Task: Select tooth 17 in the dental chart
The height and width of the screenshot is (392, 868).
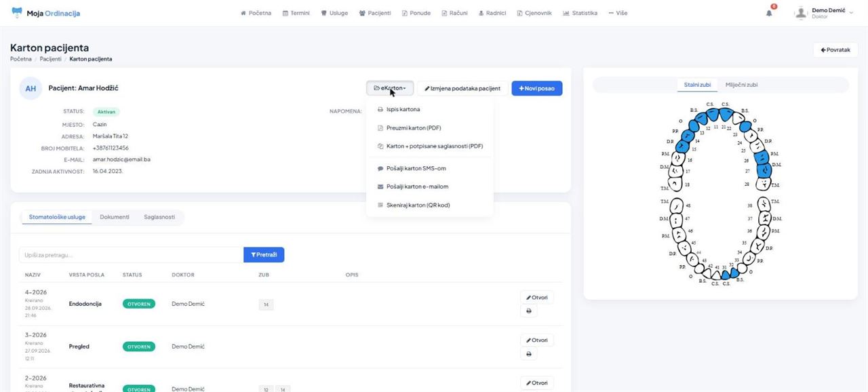Action: tap(675, 171)
